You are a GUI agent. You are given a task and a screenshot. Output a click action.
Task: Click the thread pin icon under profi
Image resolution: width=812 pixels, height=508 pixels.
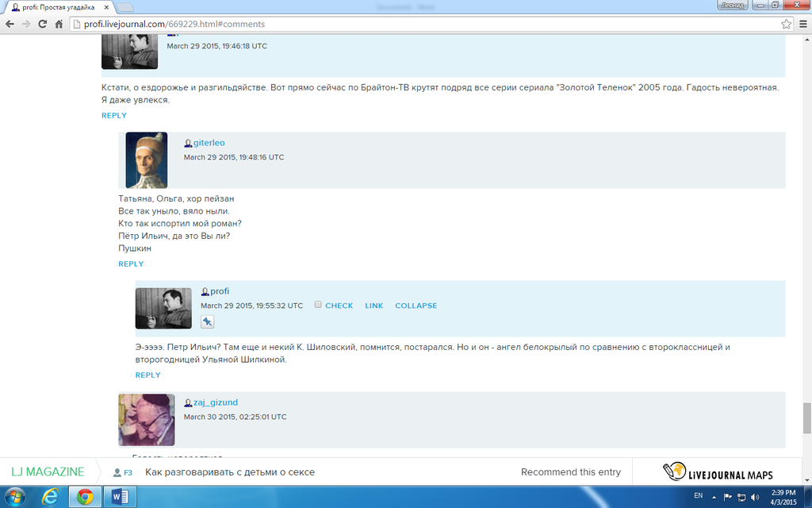(x=207, y=322)
